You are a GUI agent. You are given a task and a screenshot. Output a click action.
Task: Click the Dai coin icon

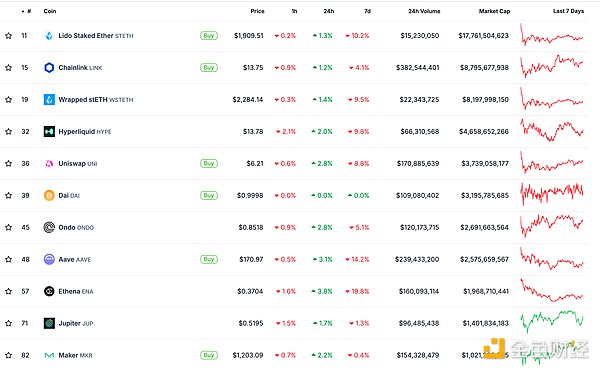(49, 196)
